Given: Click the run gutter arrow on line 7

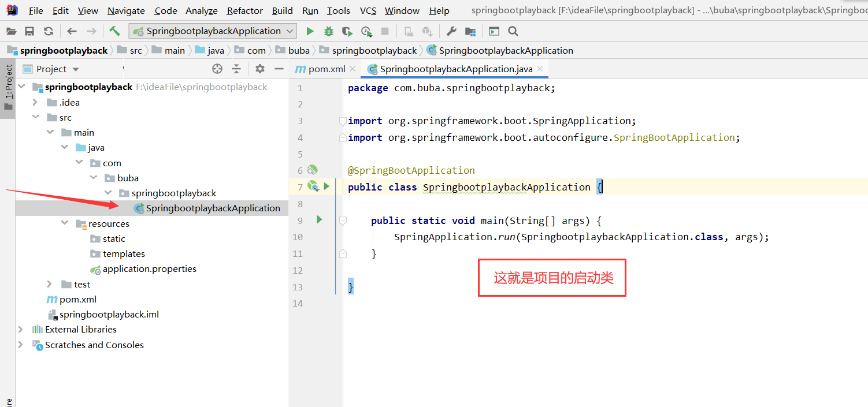Looking at the screenshot, I should click(x=327, y=186).
